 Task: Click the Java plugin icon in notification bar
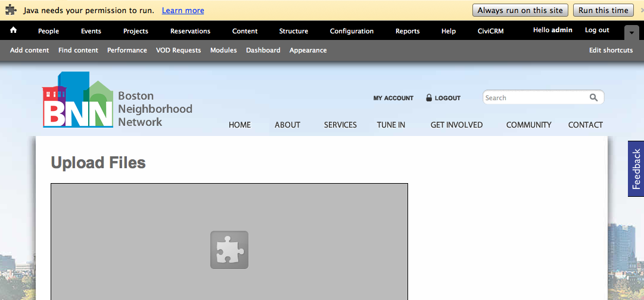[x=11, y=10]
